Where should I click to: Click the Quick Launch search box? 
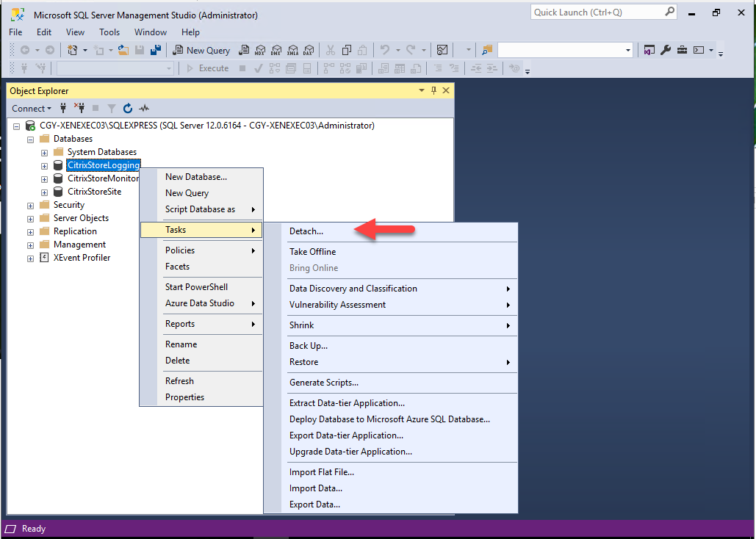click(602, 12)
